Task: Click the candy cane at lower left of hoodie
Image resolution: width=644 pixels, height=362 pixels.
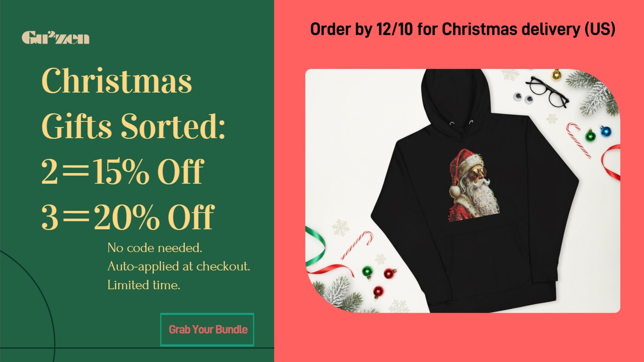Action: 357,245
